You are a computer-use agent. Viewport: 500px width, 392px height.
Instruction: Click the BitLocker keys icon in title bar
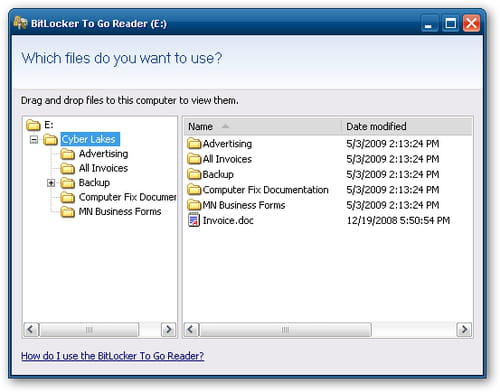pos(20,23)
